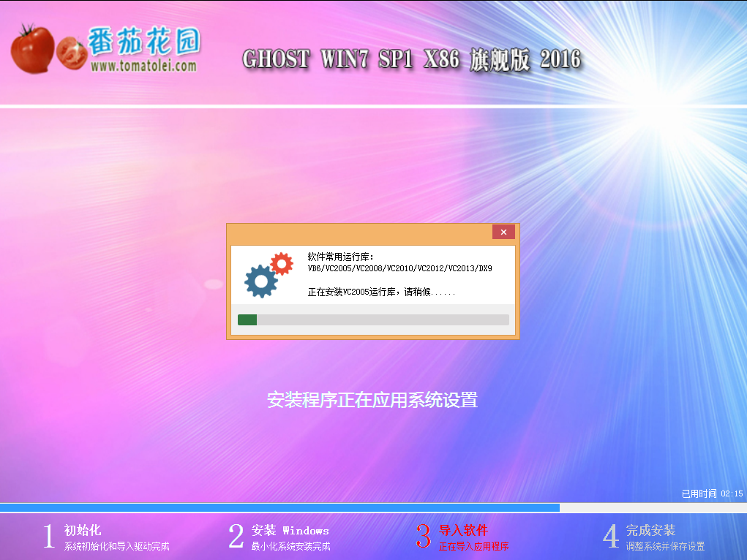Click the 已用时间 02:15 elapsed timer
Viewport: 747px width, 560px height.
pos(712,493)
